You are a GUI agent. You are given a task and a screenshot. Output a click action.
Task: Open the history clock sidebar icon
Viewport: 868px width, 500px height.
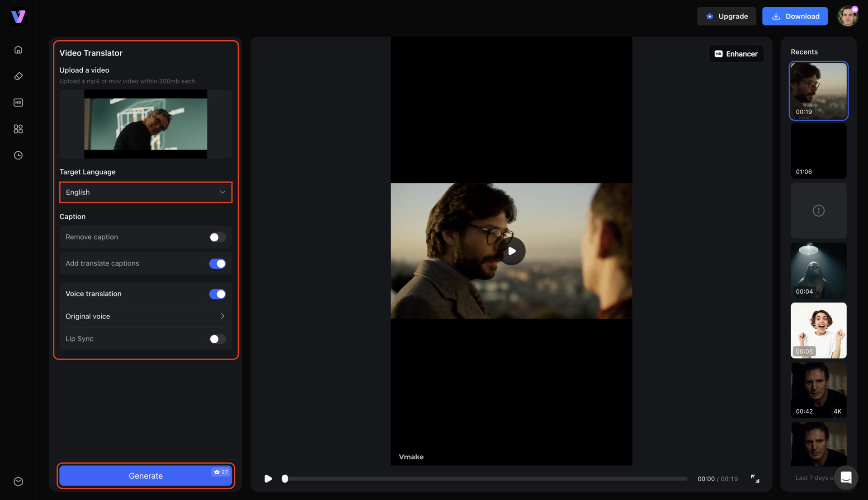pos(18,155)
